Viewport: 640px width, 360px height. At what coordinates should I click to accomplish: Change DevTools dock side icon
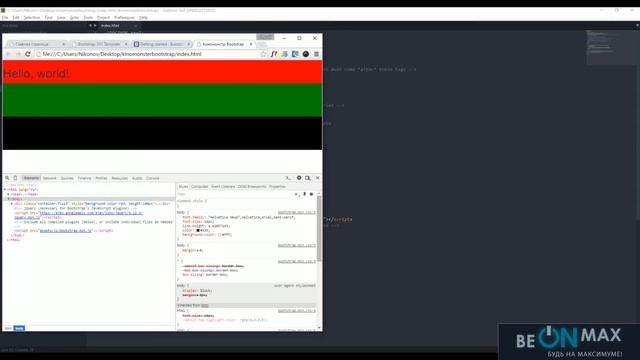[308, 178]
